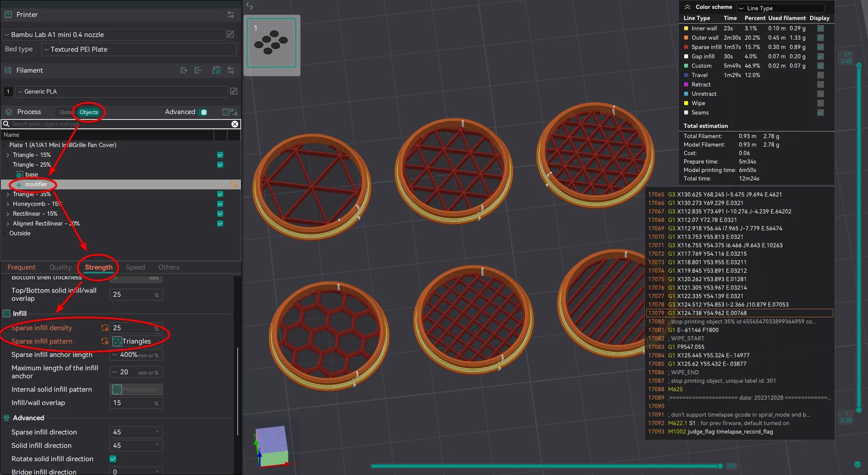Click the vertical layer slider top handle
Screen dimensions: 868x475
[x=859, y=66]
